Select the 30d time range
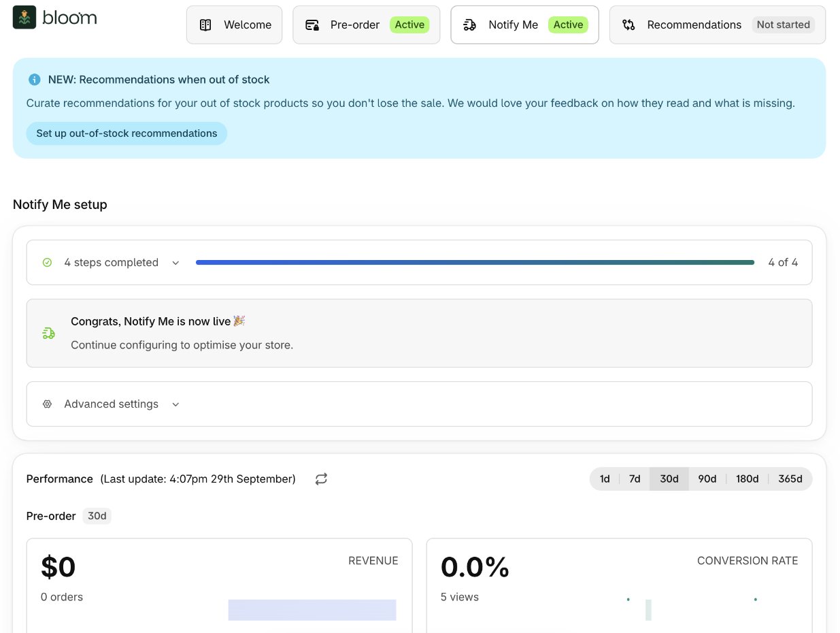Image resolution: width=840 pixels, height=633 pixels. tap(669, 479)
